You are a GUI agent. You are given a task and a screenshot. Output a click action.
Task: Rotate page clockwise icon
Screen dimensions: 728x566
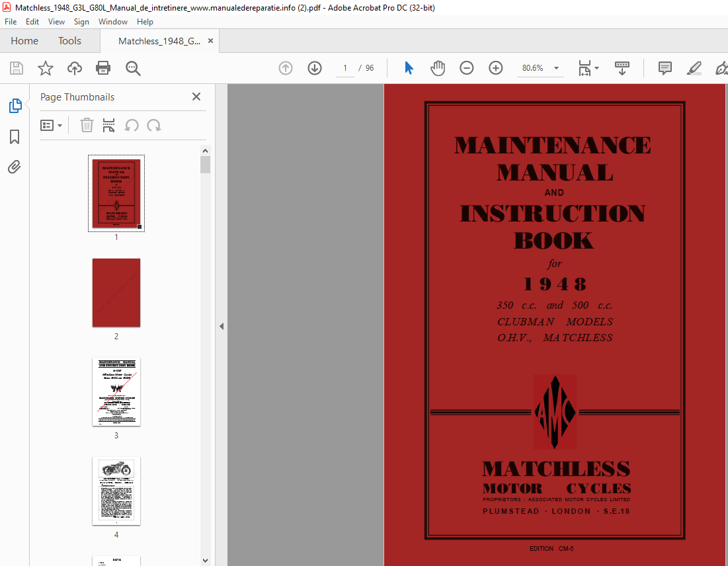coord(154,126)
